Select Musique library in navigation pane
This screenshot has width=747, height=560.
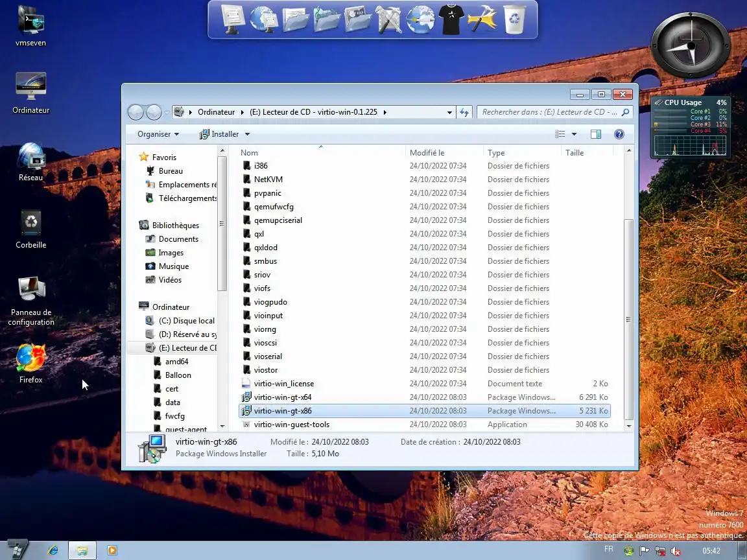[173, 266]
